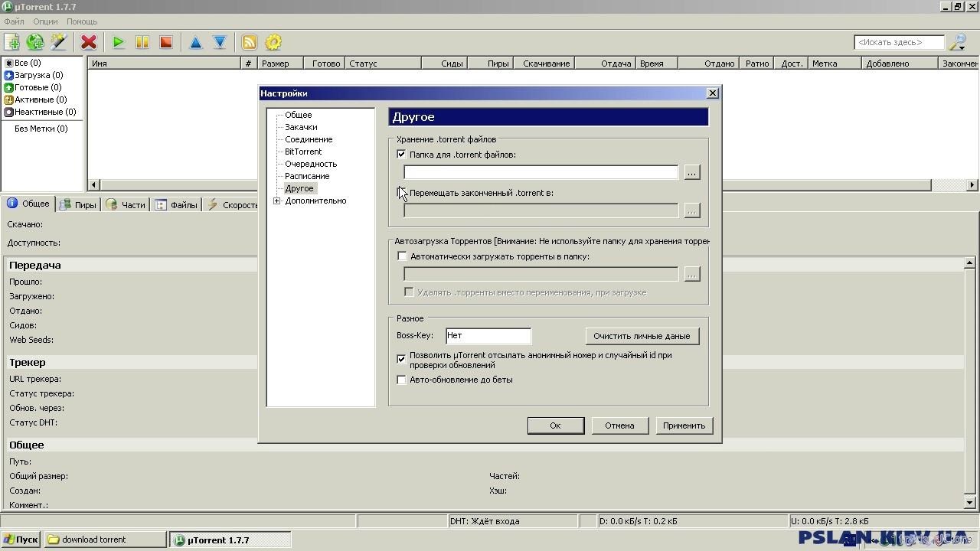
Task: Click the 'Применить' button
Action: tap(684, 425)
